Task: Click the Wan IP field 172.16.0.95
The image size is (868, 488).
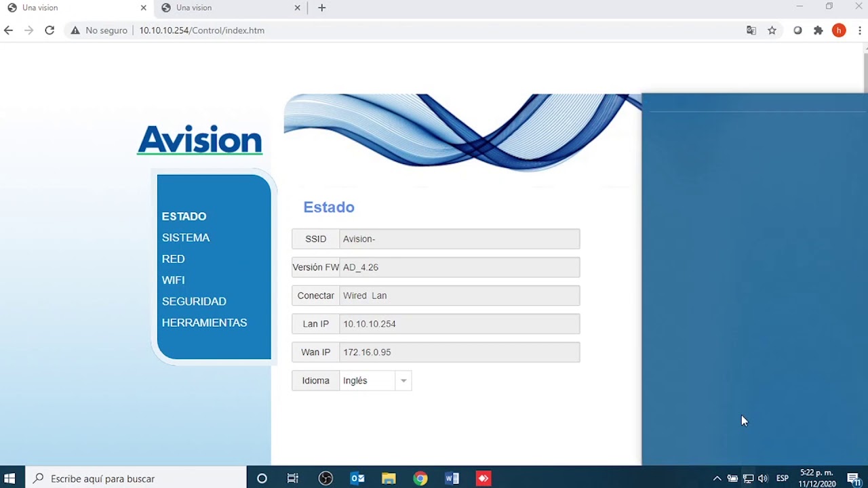Action: (x=459, y=352)
